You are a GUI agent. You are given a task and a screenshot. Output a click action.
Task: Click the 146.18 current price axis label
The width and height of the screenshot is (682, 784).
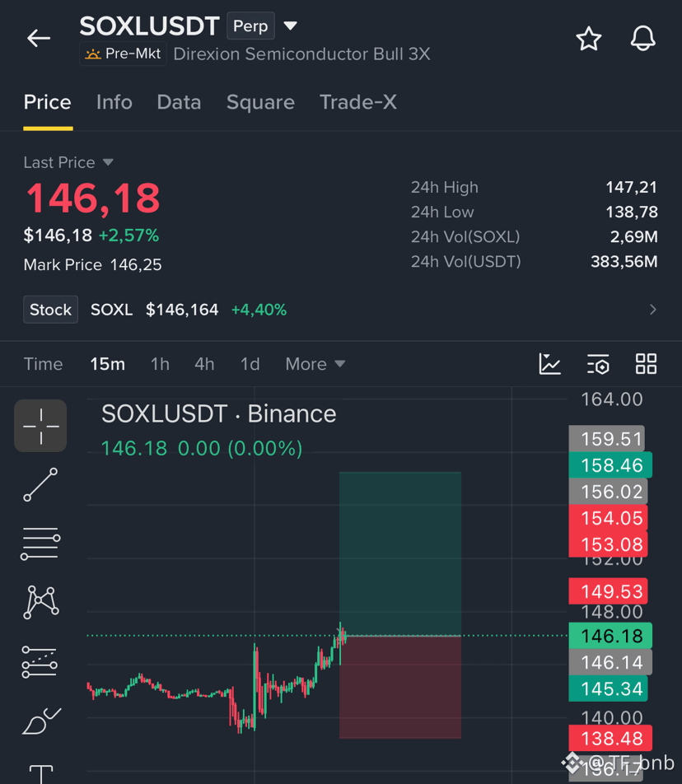point(610,636)
